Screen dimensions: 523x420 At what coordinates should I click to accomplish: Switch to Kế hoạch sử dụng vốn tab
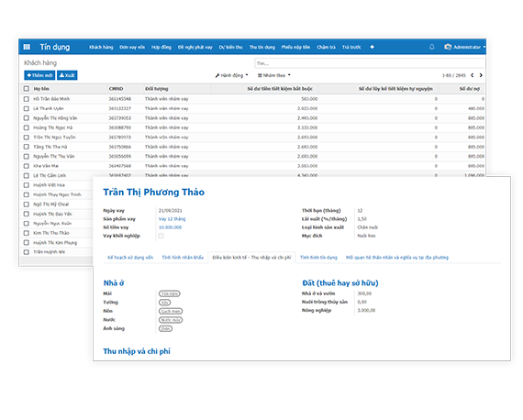click(130, 258)
